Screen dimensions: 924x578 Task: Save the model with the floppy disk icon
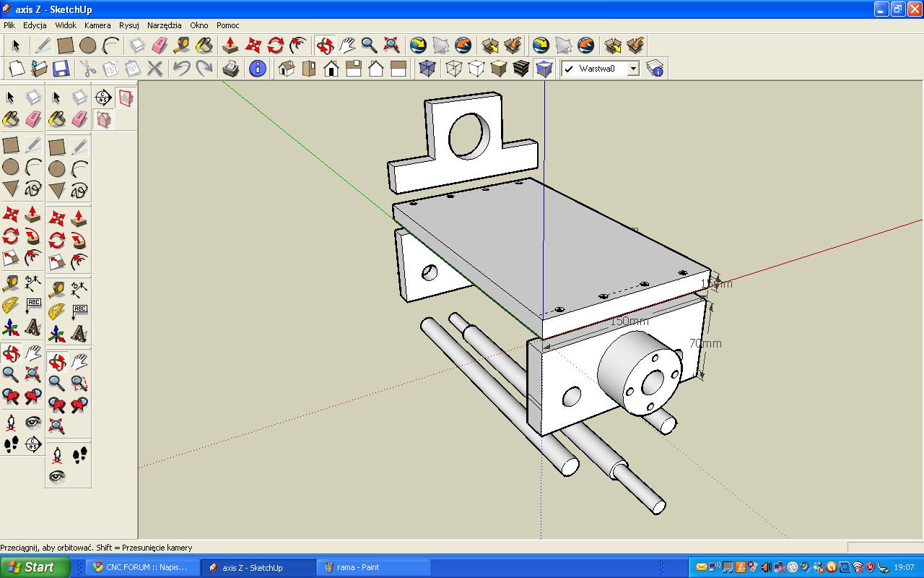[x=61, y=69]
